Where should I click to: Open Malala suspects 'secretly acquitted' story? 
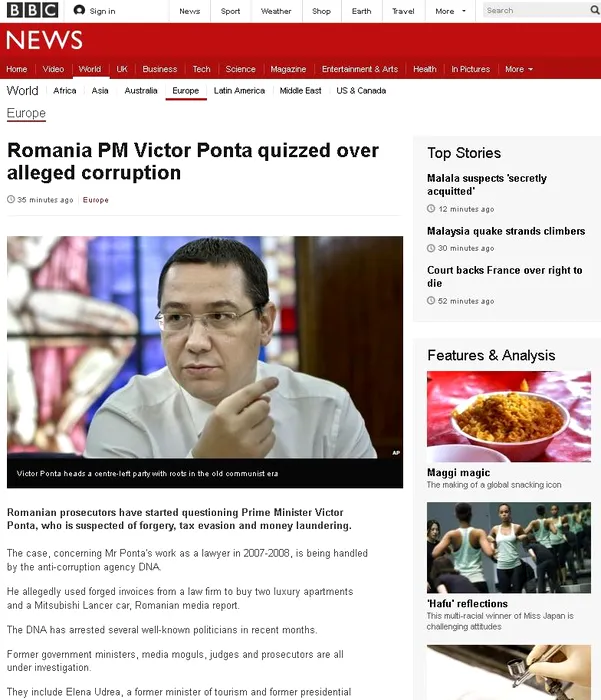point(487,184)
